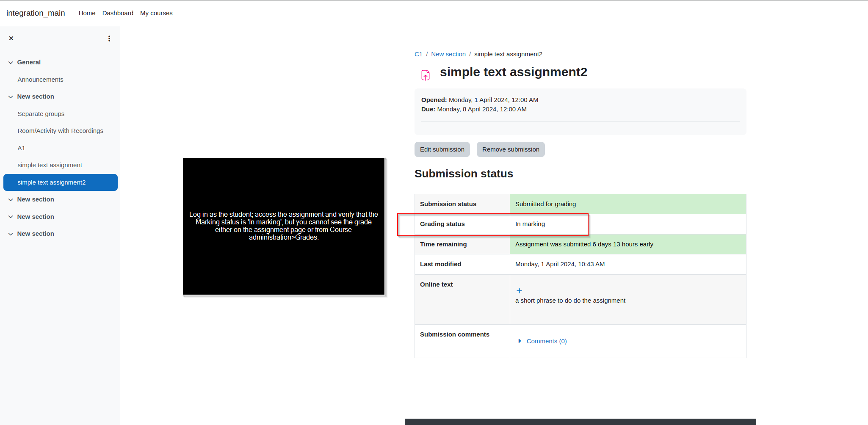The width and height of the screenshot is (868, 425).
Task: Open Dashboard in the top navigation
Action: pos(118,13)
